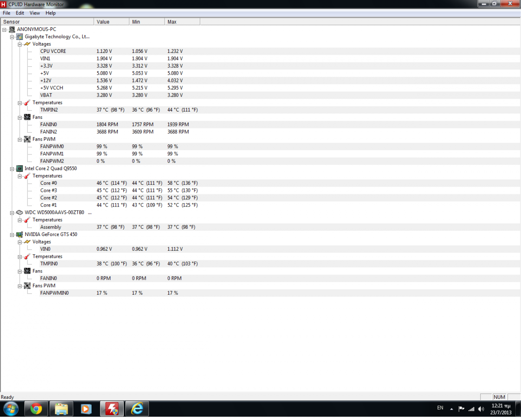The height and width of the screenshot is (420, 521).
Task: Open Windows Media Player from the taskbar
Action: tap(86, 409)
